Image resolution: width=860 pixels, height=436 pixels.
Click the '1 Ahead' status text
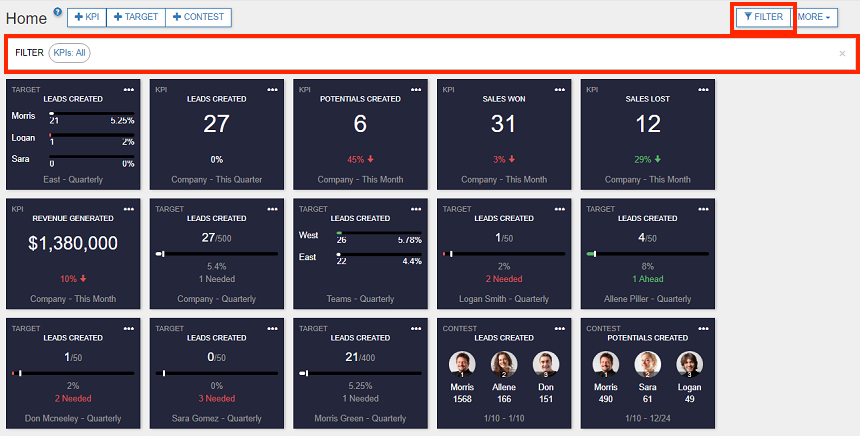pos(648,279)
